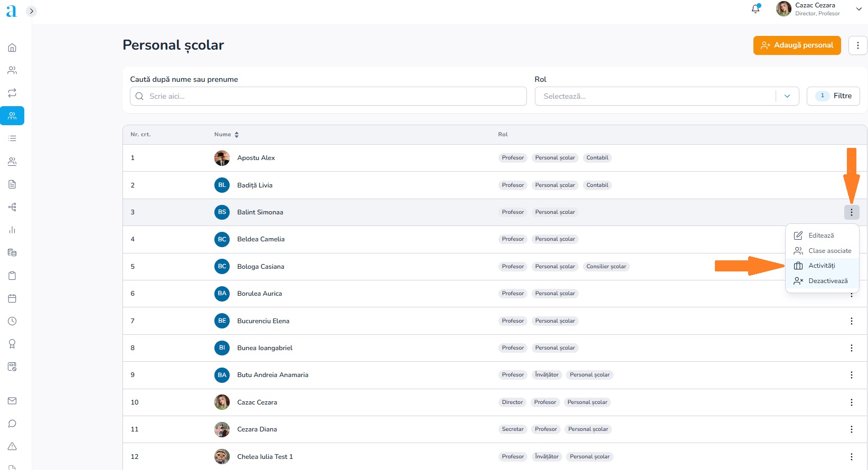Open the Rol dropdown selector

click(666, 96)
